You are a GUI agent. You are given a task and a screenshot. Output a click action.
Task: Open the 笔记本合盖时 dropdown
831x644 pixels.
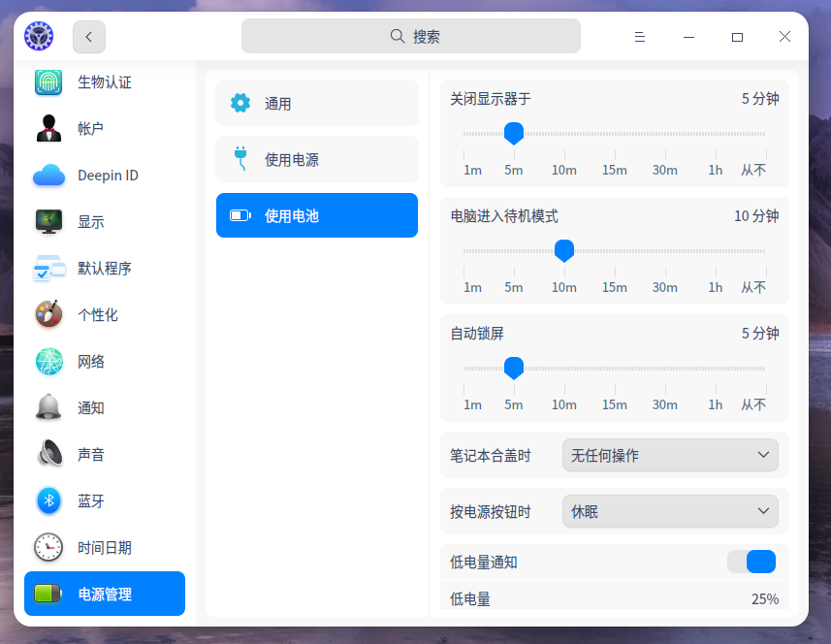click(670, 455)
